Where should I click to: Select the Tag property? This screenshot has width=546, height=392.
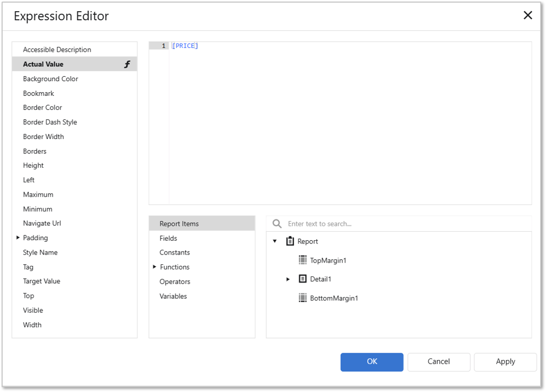click(x=75, y=267)
